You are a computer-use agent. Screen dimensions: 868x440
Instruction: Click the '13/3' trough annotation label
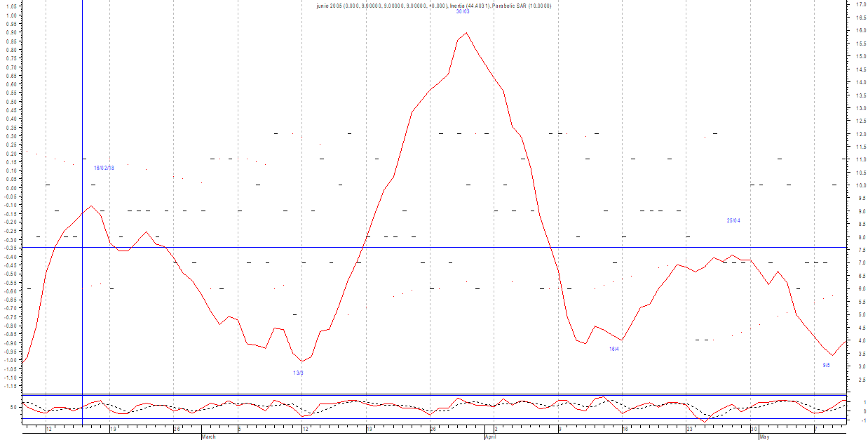click(x=298, y=373)
